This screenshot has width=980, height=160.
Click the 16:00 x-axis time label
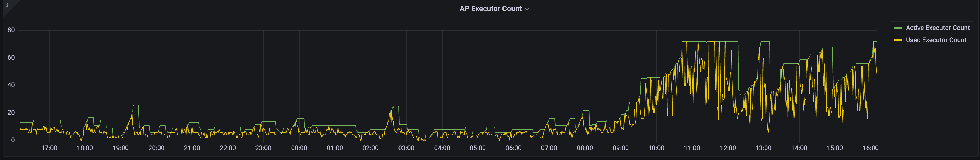coord(870,148)
